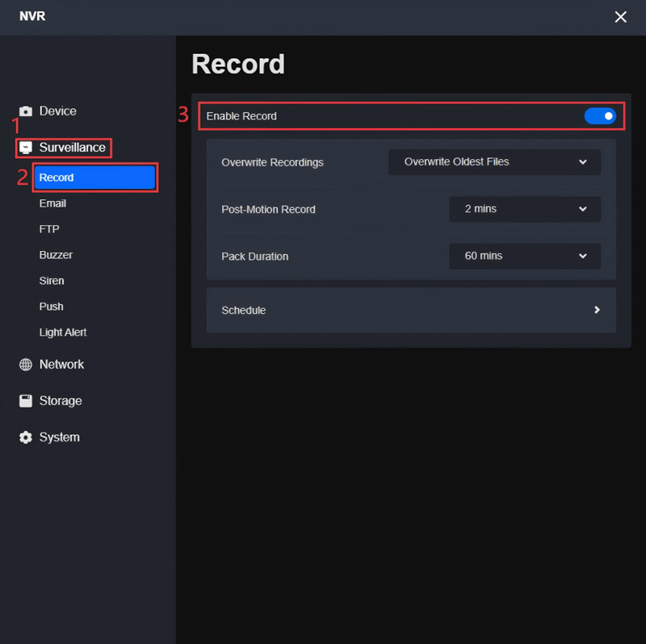Click the Surveillance monitor icon
Screen dimensions: 646x644
(x=26, y=148)
